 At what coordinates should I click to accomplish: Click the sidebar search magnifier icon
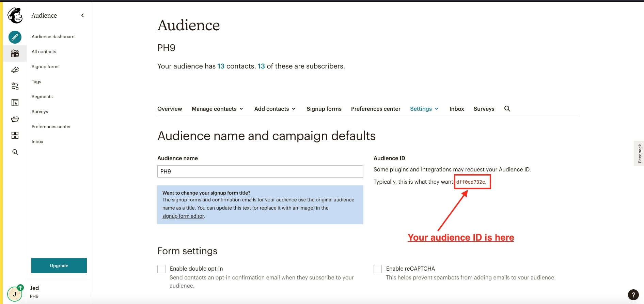tap(15, 152)
